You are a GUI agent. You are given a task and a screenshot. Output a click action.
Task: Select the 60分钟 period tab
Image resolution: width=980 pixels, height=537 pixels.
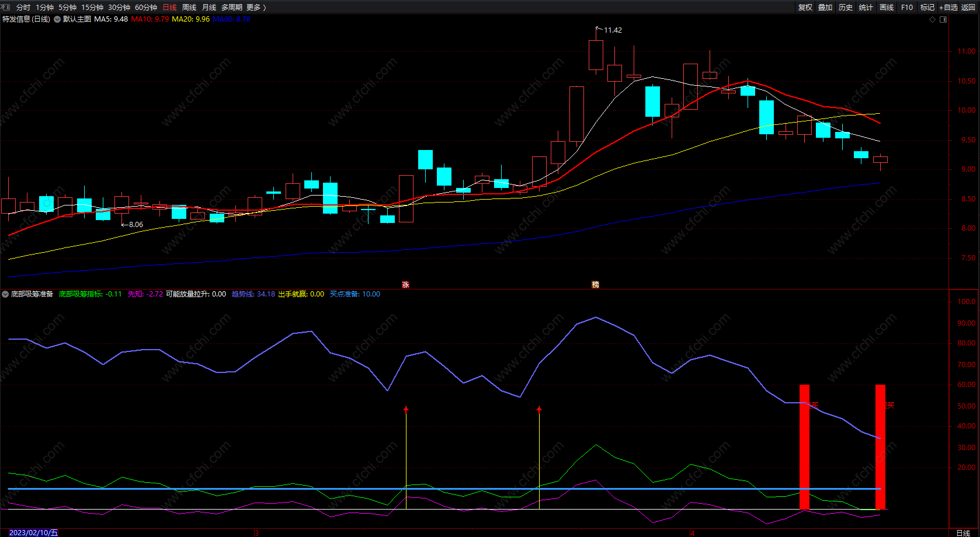tap(145, 7)
